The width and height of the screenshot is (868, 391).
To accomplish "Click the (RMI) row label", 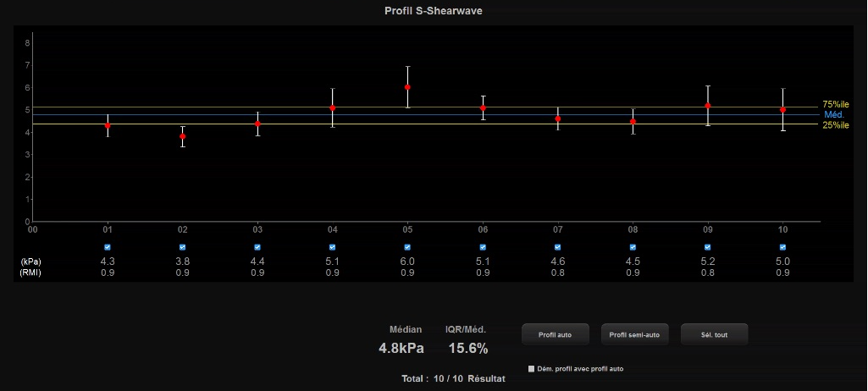I will pos(30,273).
